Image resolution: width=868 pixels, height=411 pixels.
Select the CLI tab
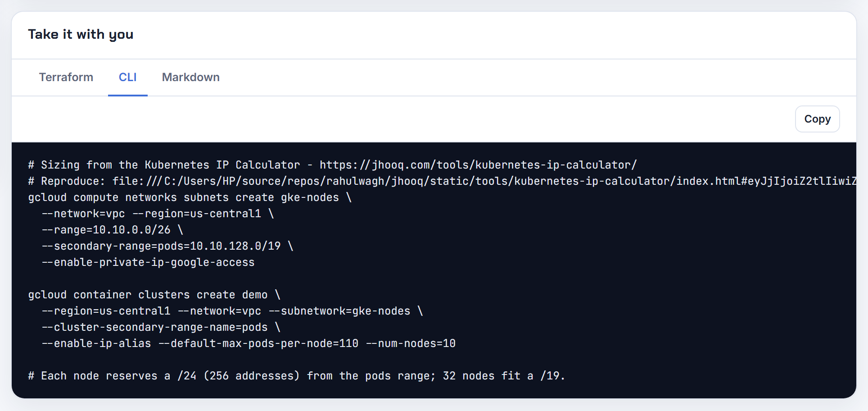[128, 78]
